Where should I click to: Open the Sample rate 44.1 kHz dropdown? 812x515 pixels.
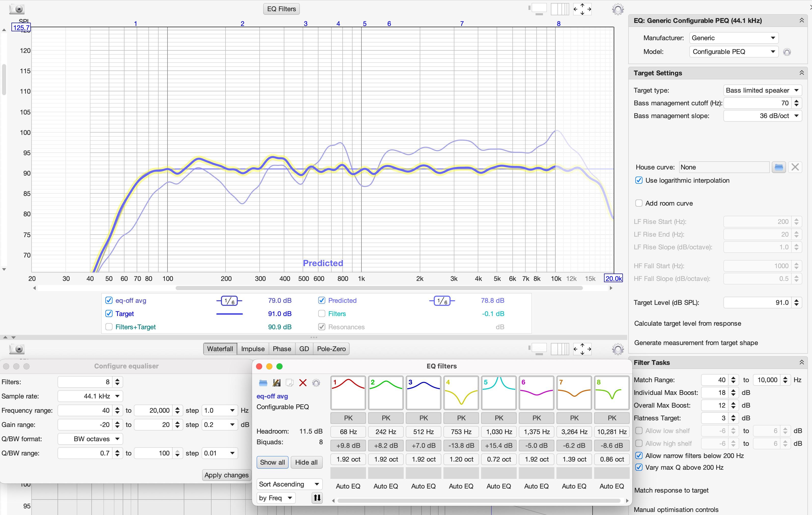click(x=90, y=396)
